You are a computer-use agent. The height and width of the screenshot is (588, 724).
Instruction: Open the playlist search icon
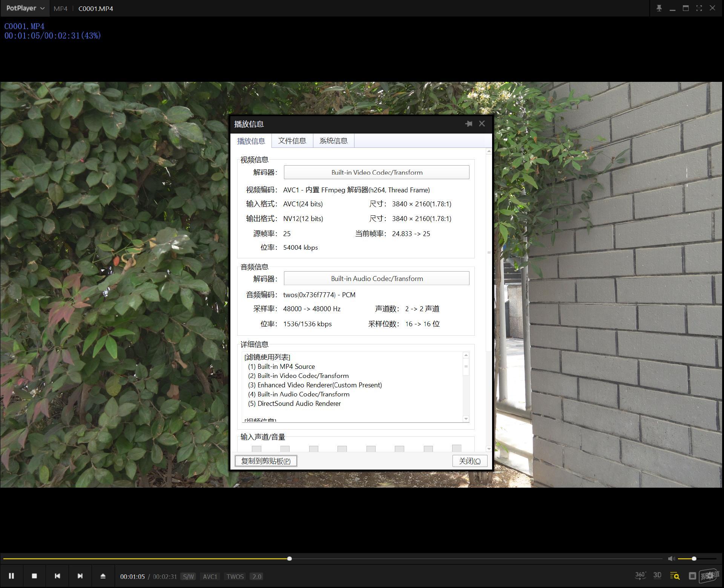click(675, 576)
